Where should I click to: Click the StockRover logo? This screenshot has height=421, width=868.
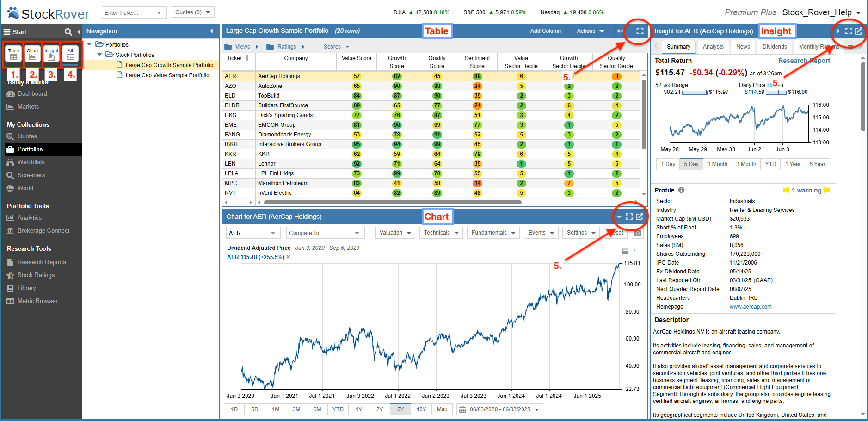click(x=49, y=13)
